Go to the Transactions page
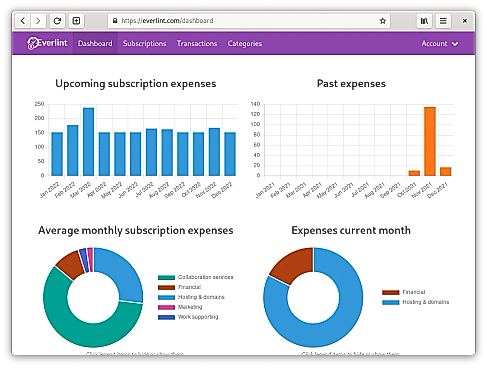This screenshot has width=487, height=368. click(x=197, y=43)
